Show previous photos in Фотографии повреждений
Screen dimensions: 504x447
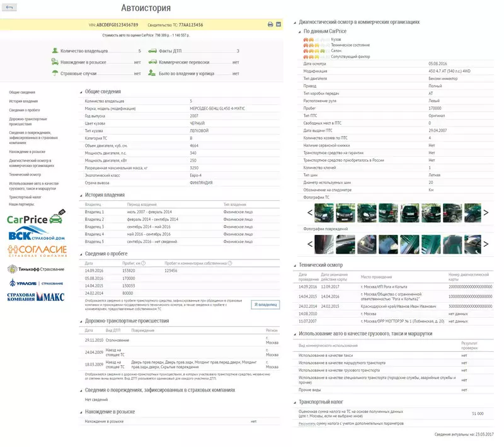tap(310, 244)
